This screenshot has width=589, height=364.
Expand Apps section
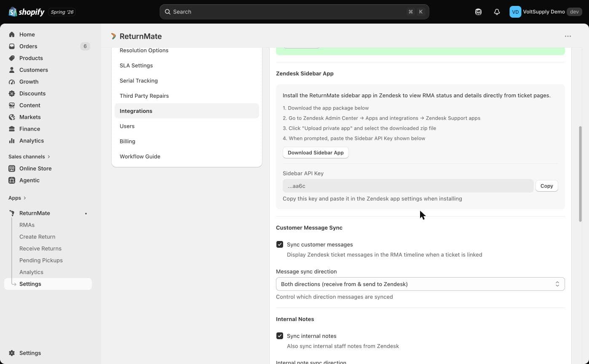point(17,198)
